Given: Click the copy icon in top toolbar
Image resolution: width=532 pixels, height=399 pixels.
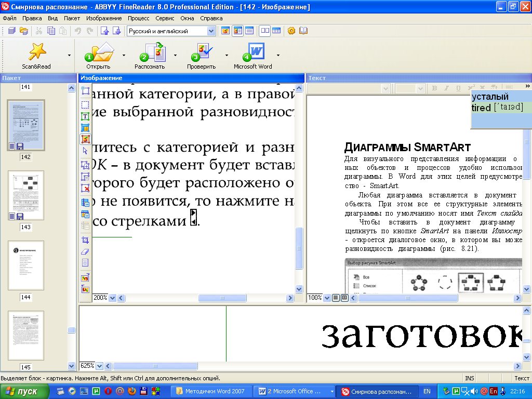Looking at the screenshot, I should click(51, 31).
